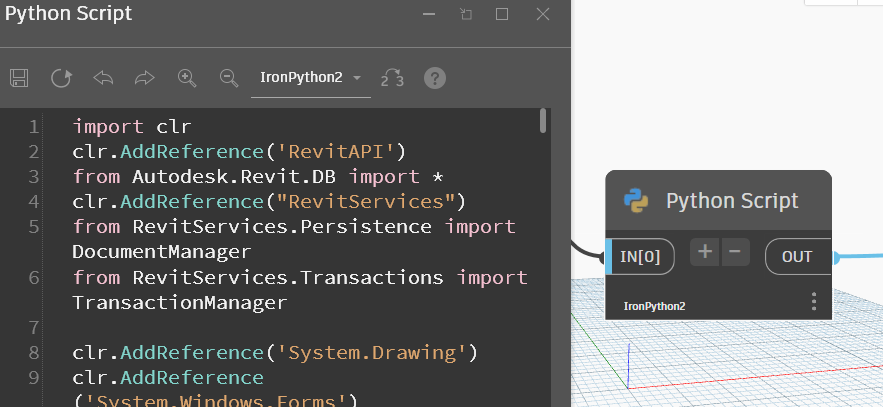Zoom in the code editor

186,78
